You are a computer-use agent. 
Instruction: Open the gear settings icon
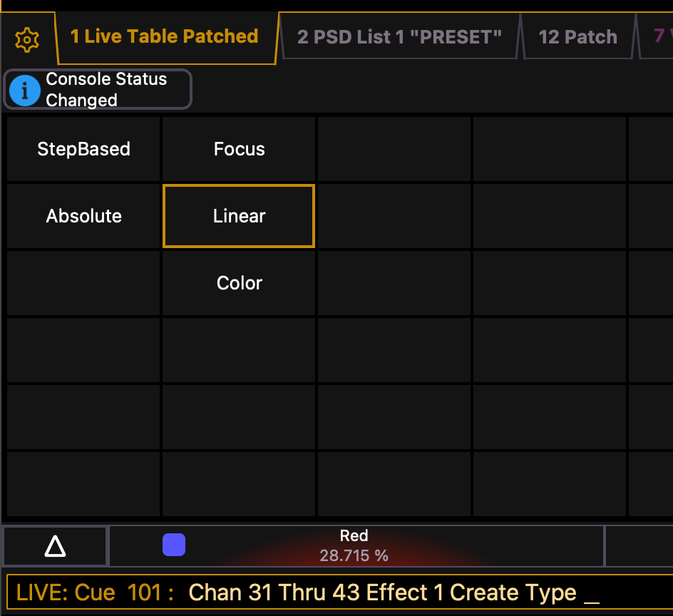[26, 39]
